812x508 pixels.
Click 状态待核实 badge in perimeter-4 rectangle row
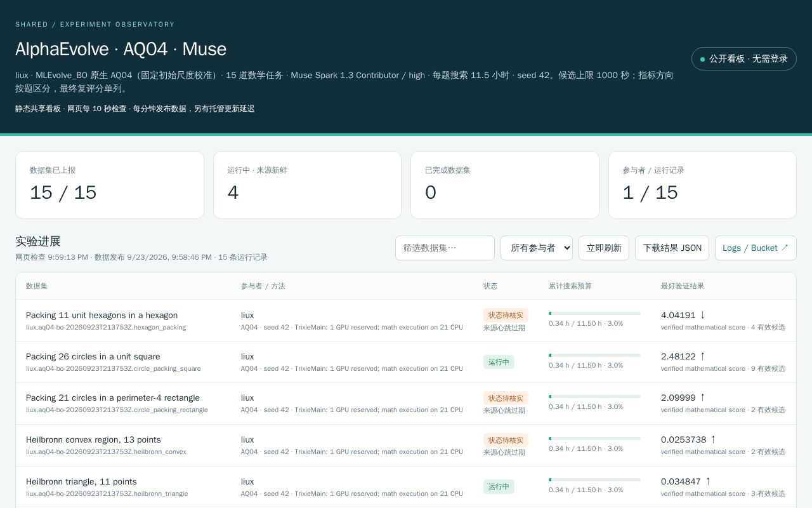tap(506, 398)
